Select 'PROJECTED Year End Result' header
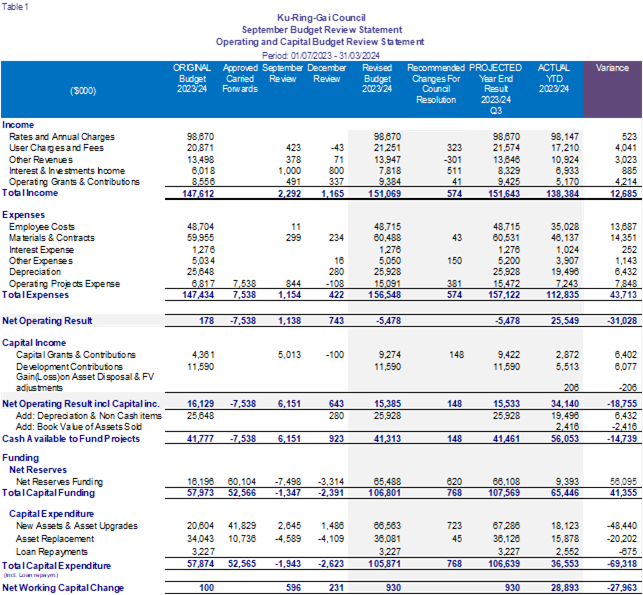This screenshot has width=643, height=595. point(495,89)
